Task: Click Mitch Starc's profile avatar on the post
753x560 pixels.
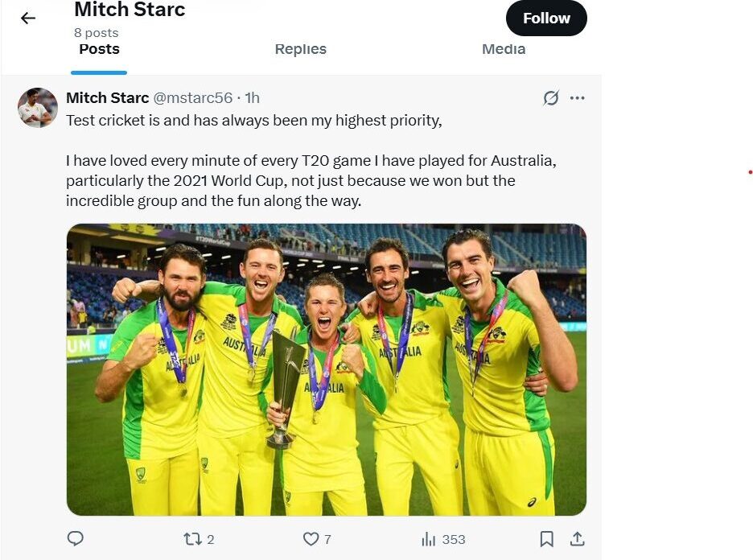Action: [x=38, y=108]
